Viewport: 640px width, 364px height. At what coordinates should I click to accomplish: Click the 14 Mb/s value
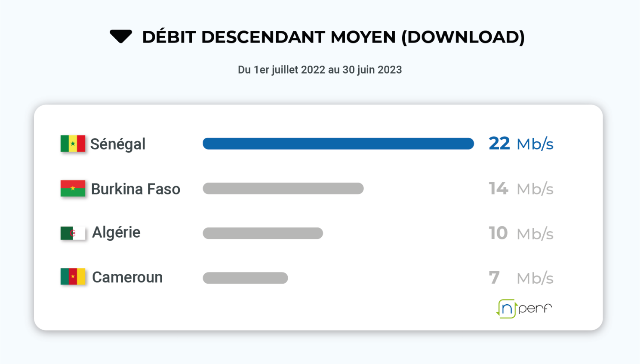(521, 189)
